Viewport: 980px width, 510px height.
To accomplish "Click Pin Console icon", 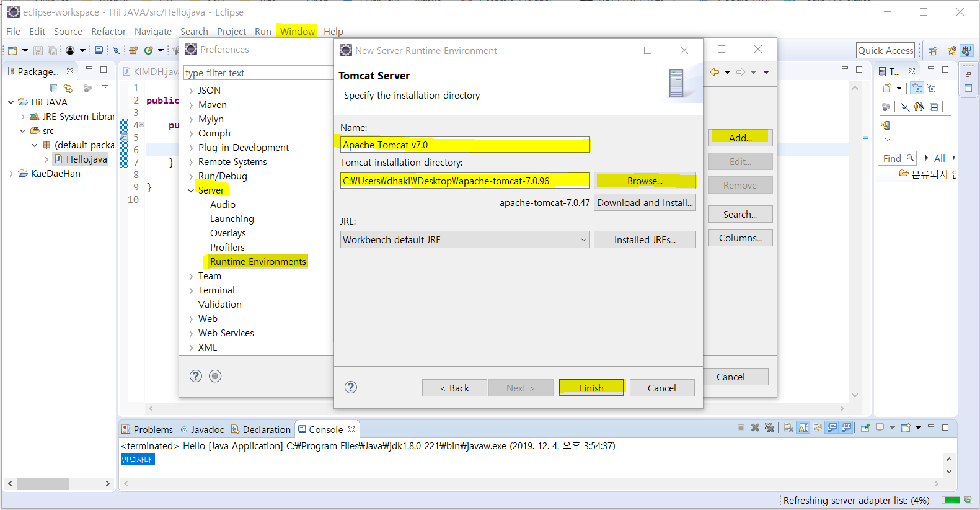I will click(865, 427).
